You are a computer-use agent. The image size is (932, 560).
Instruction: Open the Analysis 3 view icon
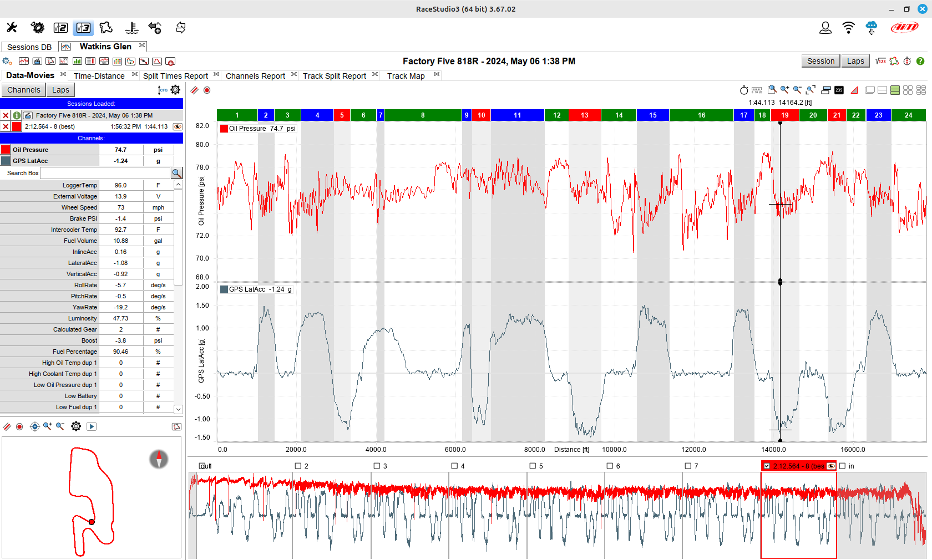pyautogui.click(x=84, y=28)
